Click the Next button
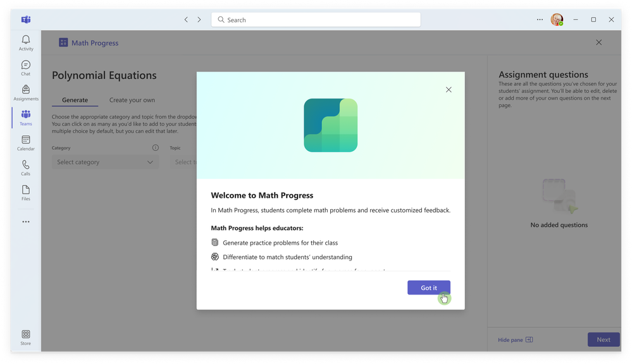Image resolution: width=632 pixels, height=364 pixels. point(603,339)
